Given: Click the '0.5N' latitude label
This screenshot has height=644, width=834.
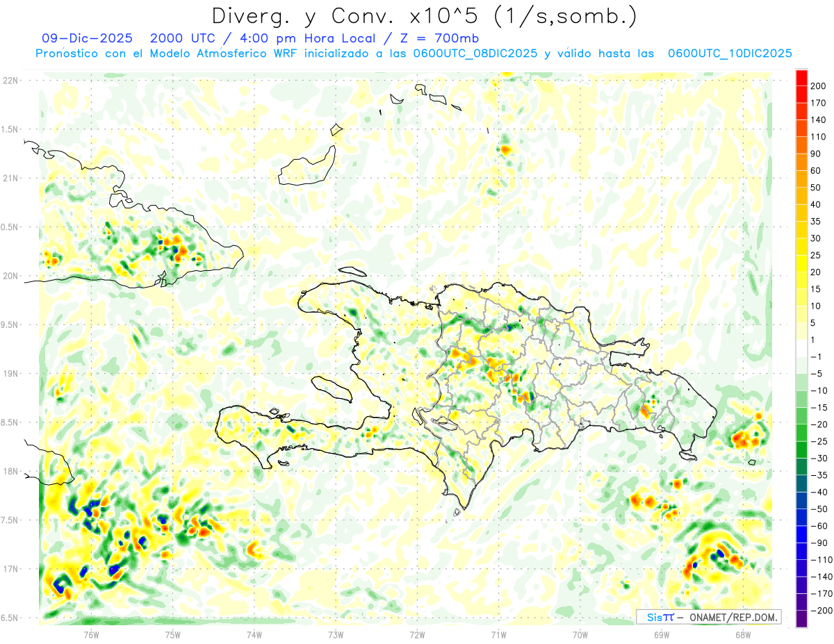Looking at the screenshot, I should pyautogui.click(x=10, y=227).
